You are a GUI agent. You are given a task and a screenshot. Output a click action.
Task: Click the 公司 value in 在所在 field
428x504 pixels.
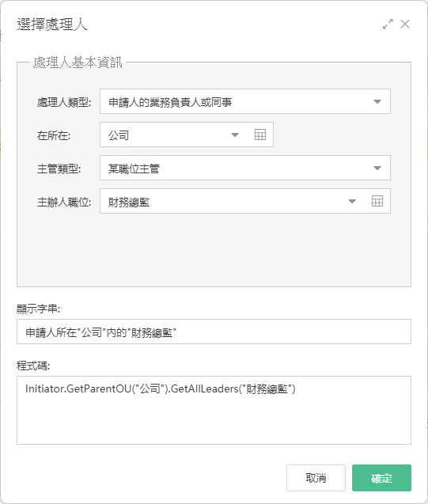click(119, 135)
